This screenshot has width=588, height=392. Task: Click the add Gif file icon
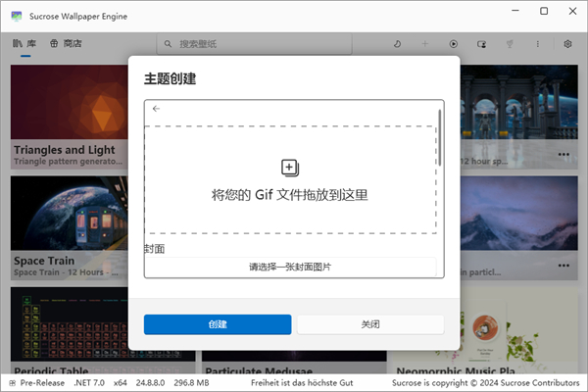click(290, 168)
